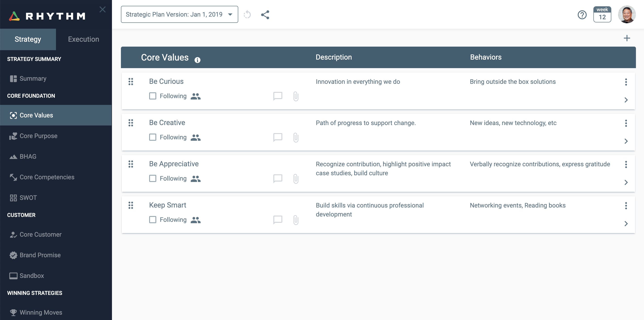Open BHAG in the sidebar
This screenshot has width=644, height=320.
point(56,157)
